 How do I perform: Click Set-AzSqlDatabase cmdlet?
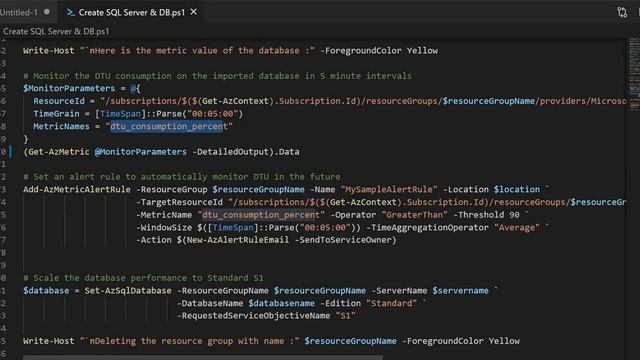point(128,291)
